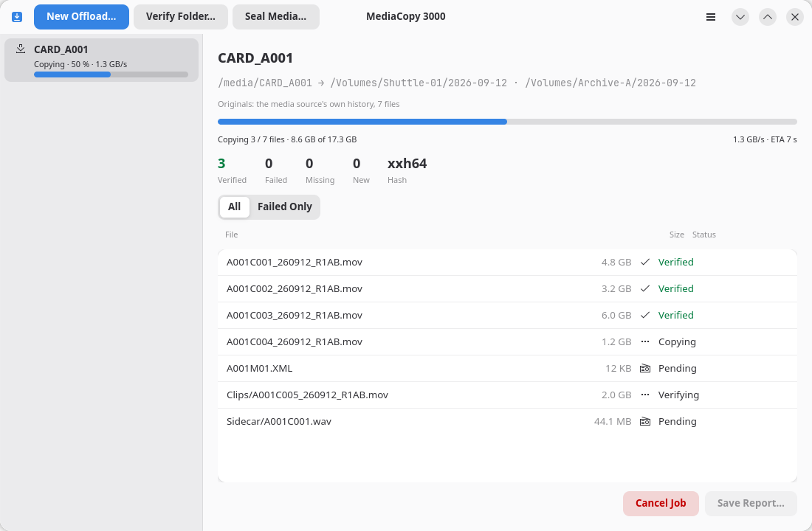Click the sidebar CARD_A001 progress bar
The image size is (812, 531).
tap(111, 74)
